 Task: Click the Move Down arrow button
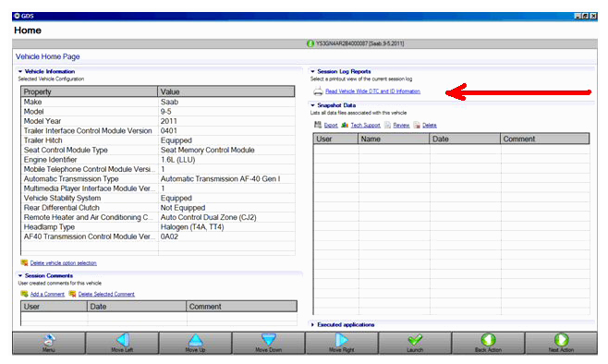pos(268,343)
